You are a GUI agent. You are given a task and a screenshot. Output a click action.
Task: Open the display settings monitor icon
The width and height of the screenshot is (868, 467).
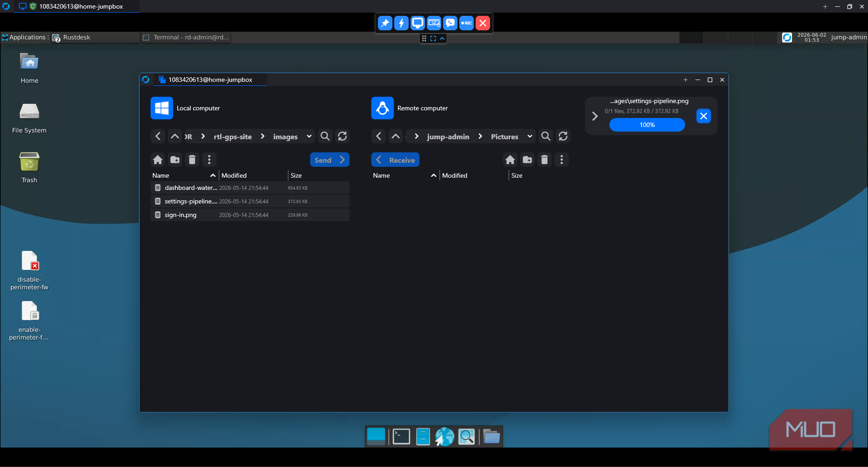[x=418, y=23]
